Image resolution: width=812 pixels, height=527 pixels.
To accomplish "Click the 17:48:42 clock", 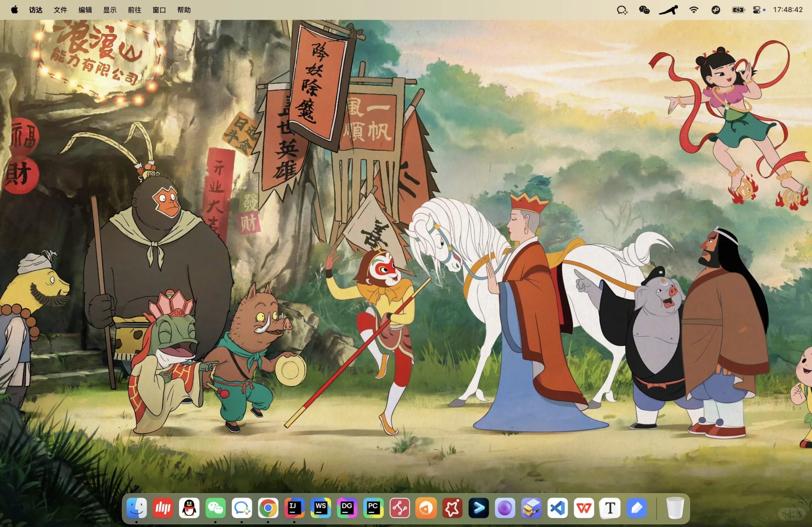I will click(788, 10).
